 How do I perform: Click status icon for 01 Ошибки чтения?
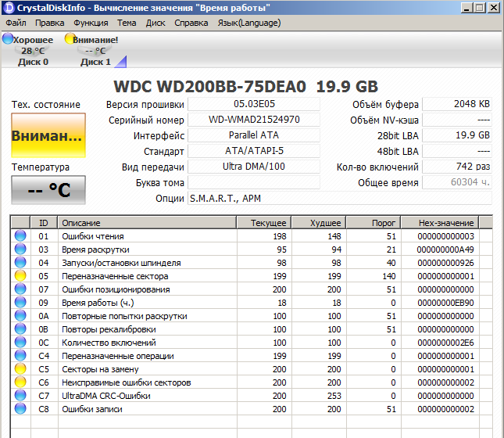tap(20, 236)
